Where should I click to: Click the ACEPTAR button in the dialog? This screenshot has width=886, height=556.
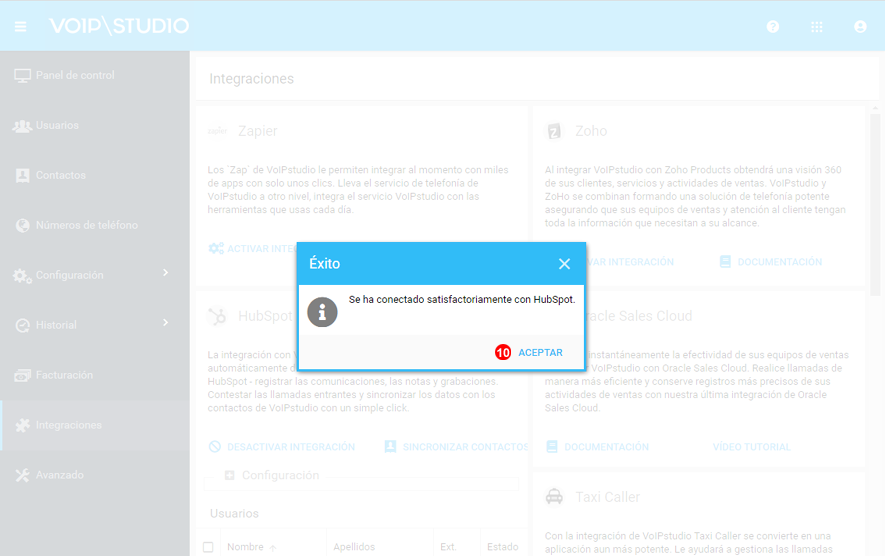[x=540, y=353]
